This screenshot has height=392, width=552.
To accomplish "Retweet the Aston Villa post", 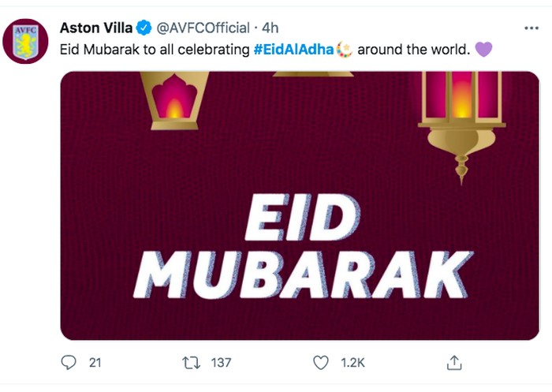I will click(x=190, y=363).
